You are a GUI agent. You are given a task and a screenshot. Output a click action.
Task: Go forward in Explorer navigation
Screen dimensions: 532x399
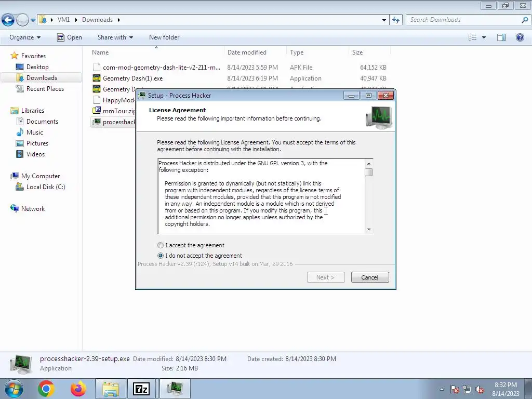click(22, 20)
